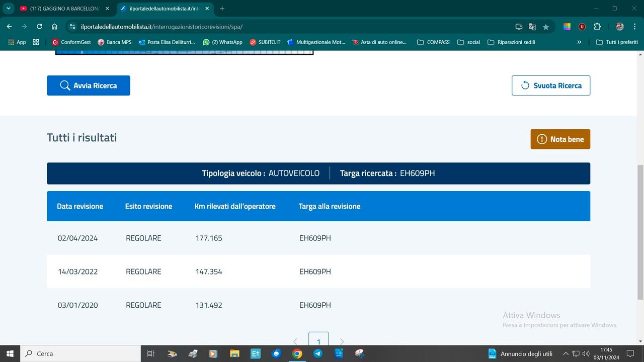Translate this page icon

click(x=532, y=27)
